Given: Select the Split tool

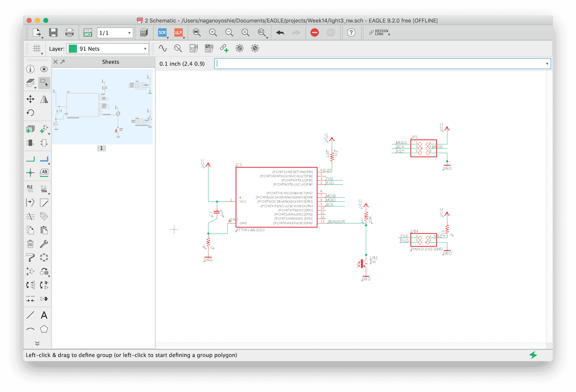Looking at the screenshot, I should (30, 203).
